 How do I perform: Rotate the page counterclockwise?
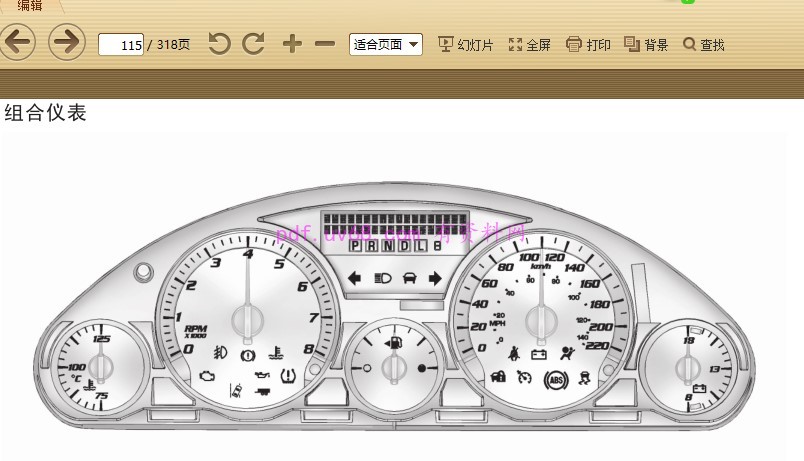(219, 44)
